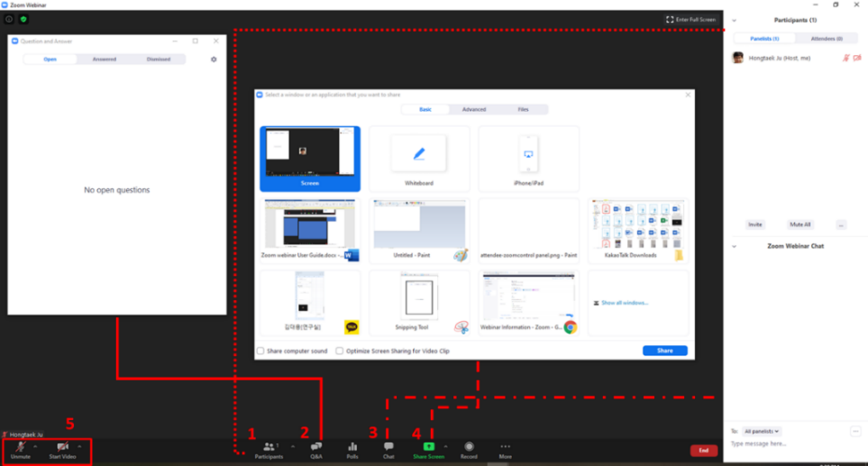This screenshot has width=868, height=466.
Task: Open the More options menu
Action: pyautogui.click(x=506, y=451)
